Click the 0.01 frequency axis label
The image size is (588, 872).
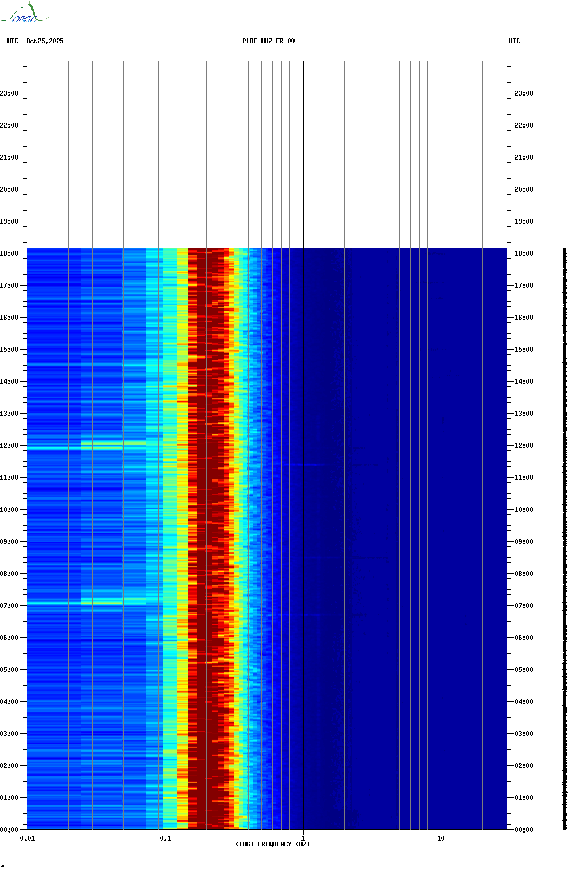[27, 838]
